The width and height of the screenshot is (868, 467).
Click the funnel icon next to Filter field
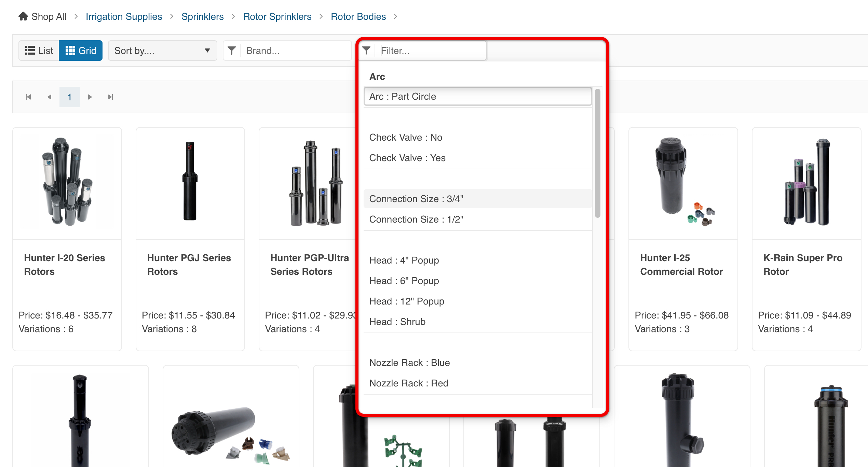click(366, 51)
